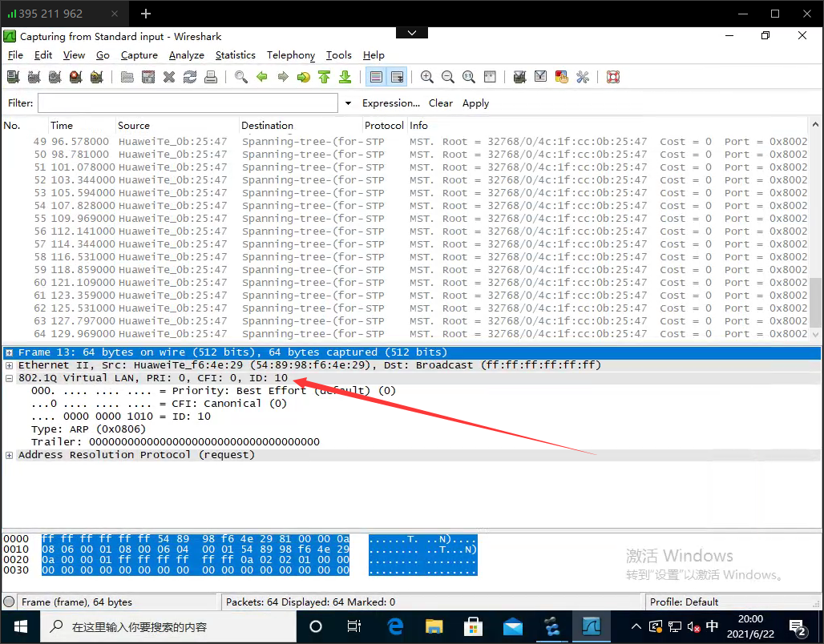The height and width of the screenshot is (644, 824).
Task: Expand Address Resolution Protocol node
Action: [9, 455]
